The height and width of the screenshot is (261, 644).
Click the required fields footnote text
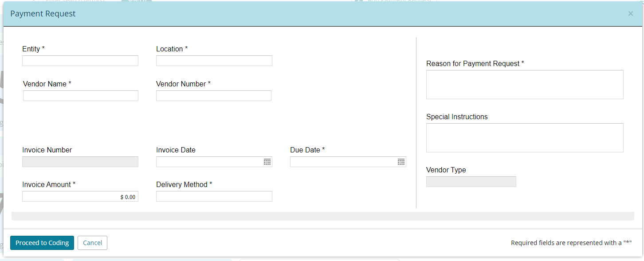pyautogui.click(x=571, y=243)
